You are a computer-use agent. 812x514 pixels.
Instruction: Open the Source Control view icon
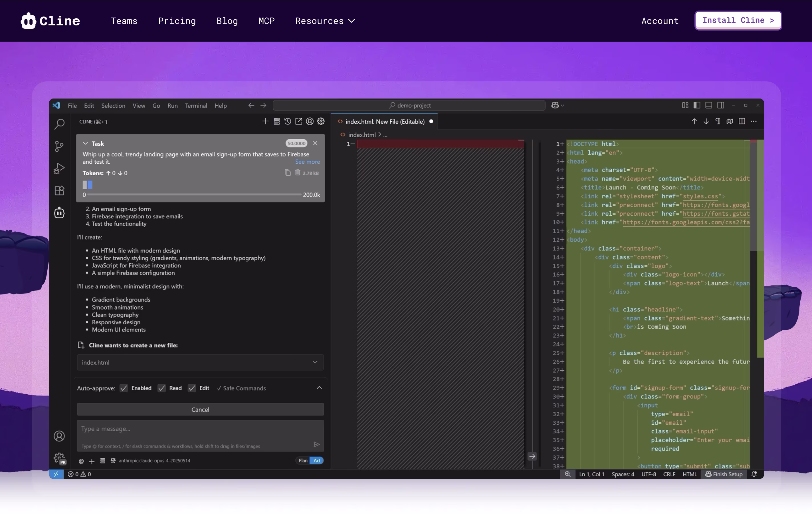pyautogui.click(x=59, y=146)
